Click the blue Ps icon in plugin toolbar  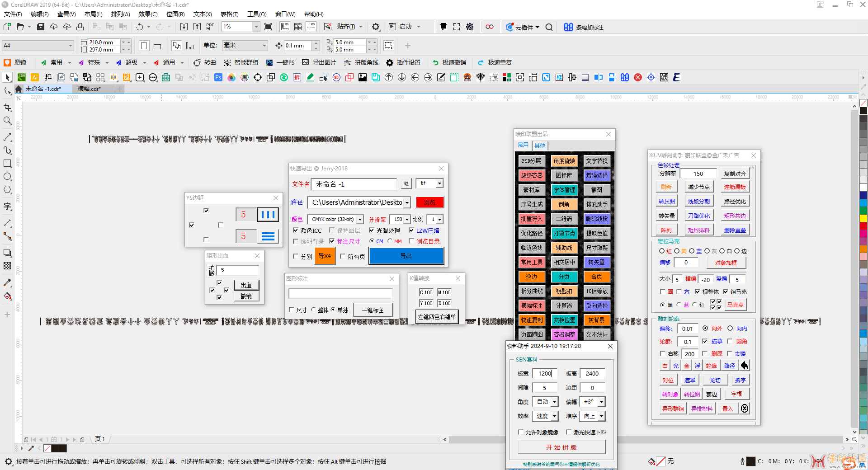218,78
